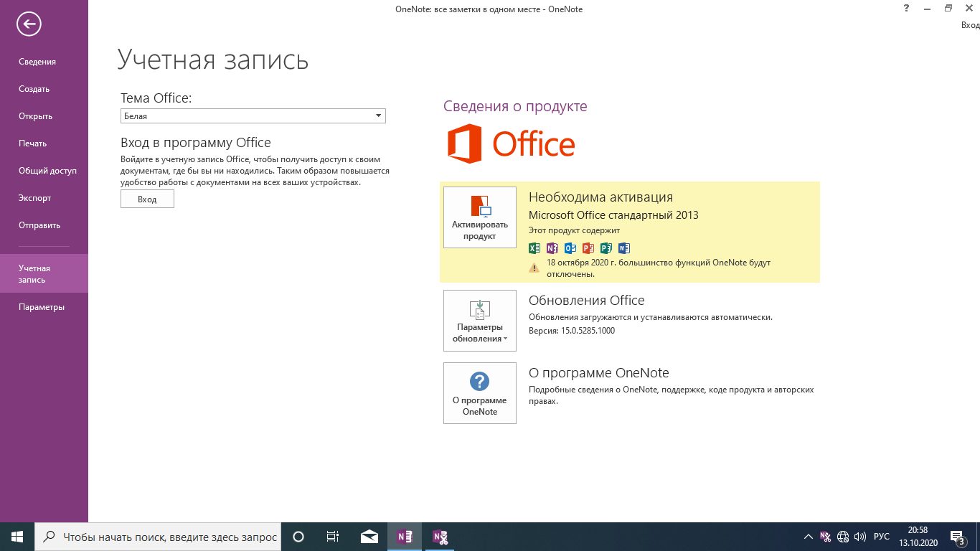980x551 pixels.
Task: Click the volume speaker tray icon
Action: pyautogui.click(x=860, y=537)
